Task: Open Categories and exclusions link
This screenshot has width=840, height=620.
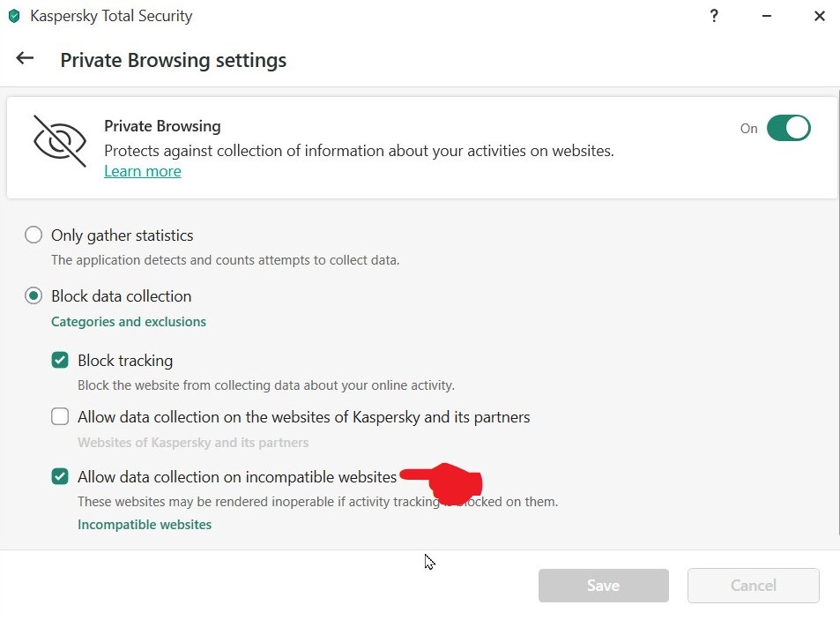Action: [x=129, y=322]
